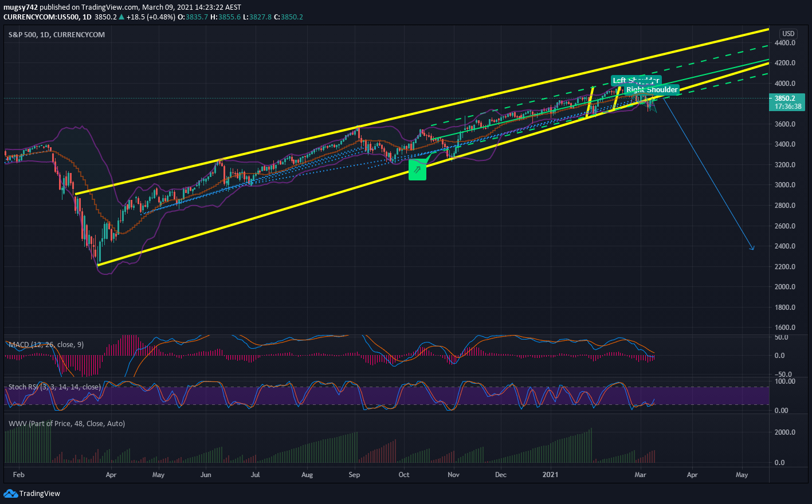The height and width of the screenshot is (504, 812).
Task: Click the Stoch RSI 100.00 scale value
Action: [784, 381]
